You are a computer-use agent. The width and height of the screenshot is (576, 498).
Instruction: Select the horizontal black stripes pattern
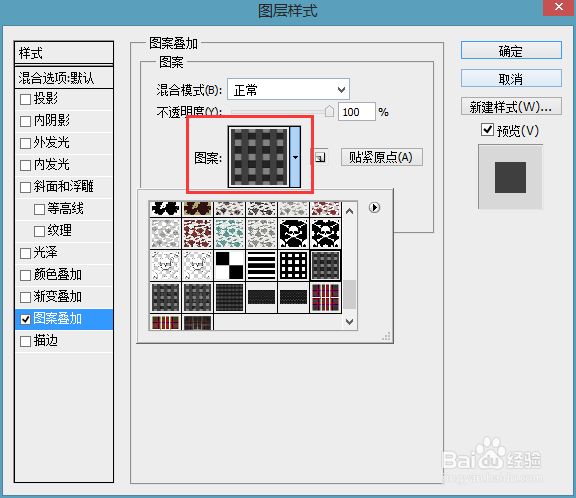(261, 266)
